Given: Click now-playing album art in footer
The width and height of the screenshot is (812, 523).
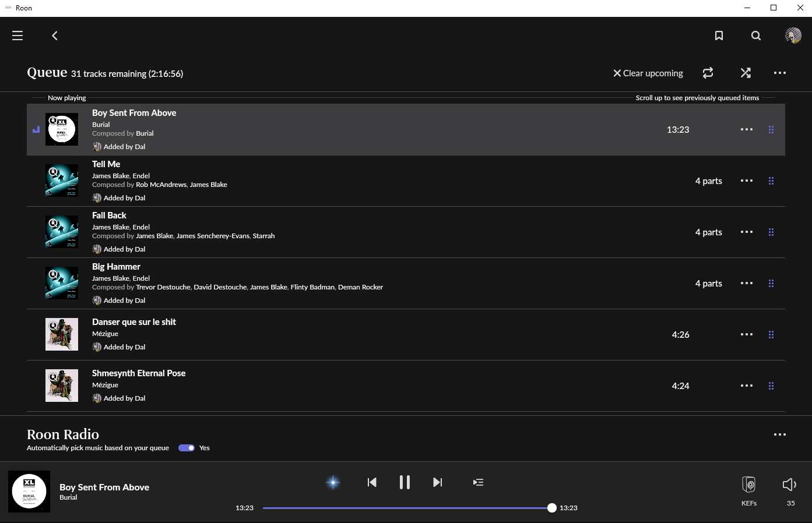Looking at the screenshot, I should (29, 492).
